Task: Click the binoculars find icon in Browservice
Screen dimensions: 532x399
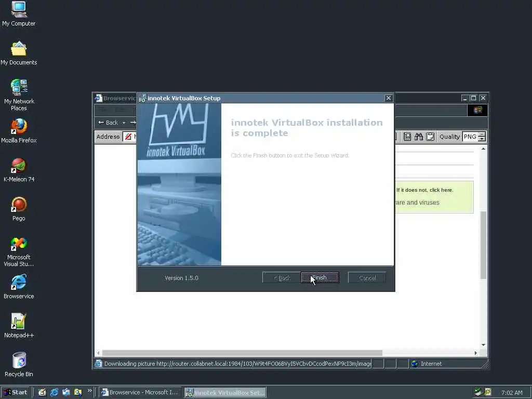Action: tap(419, 137)
